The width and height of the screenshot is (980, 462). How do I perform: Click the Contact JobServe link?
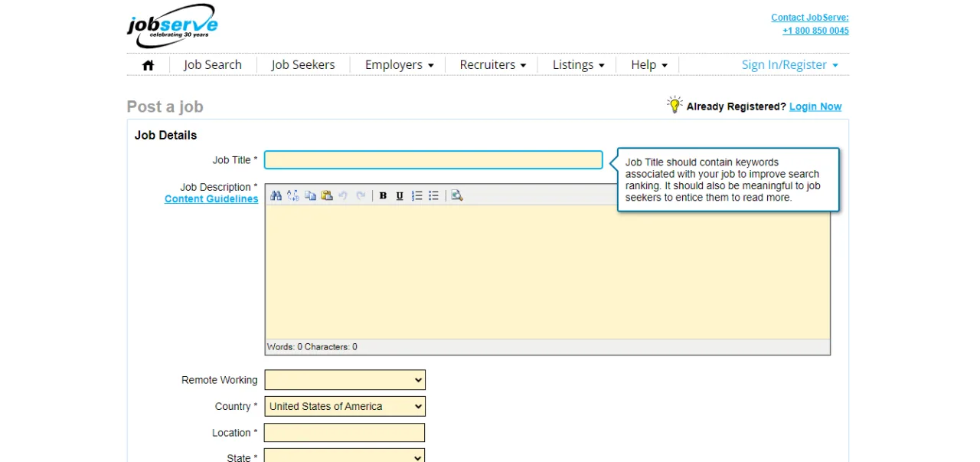click(810, 18)
